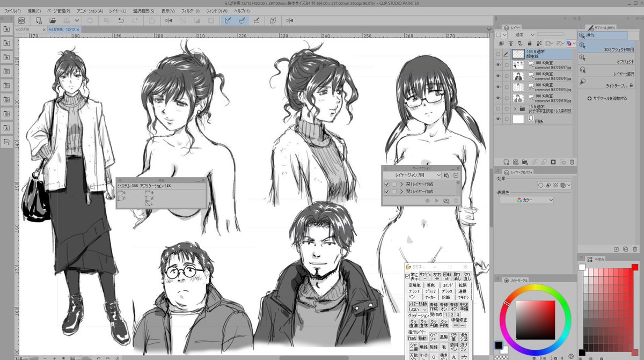Toggle the 常に表示 checkbox
The image size is (644, 360).
click(x=407, y=276)
